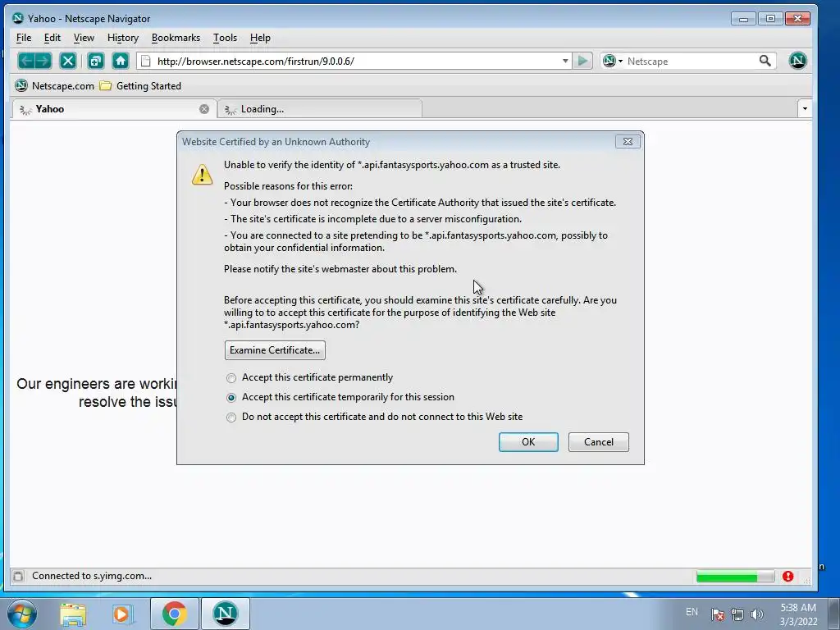Switch to the Yahoo tab
The width and height of the screenshot is (840, 630).
[x=114, y=109]
